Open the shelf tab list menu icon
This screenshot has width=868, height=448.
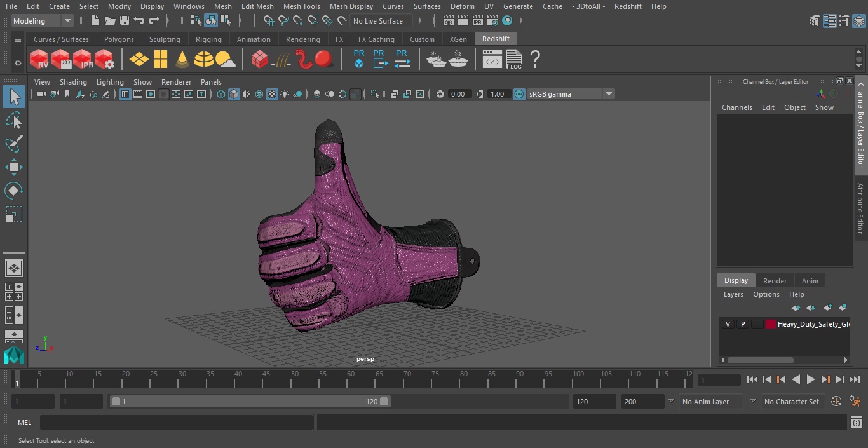18,40
